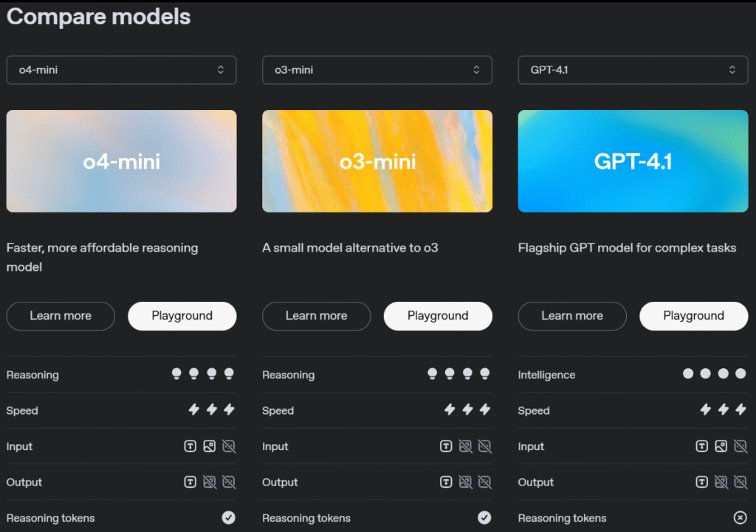Screen dimensions: 756x532
Task: Click o3-mini text output icon
Action: (446, 482)
